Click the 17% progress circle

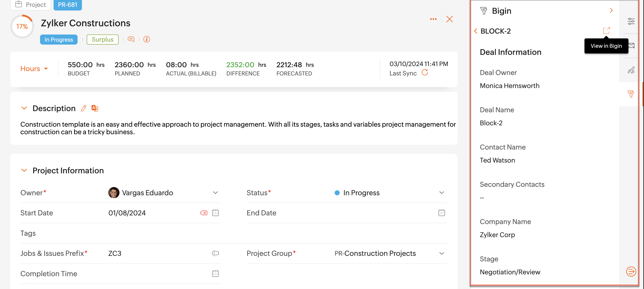[22, 27]
